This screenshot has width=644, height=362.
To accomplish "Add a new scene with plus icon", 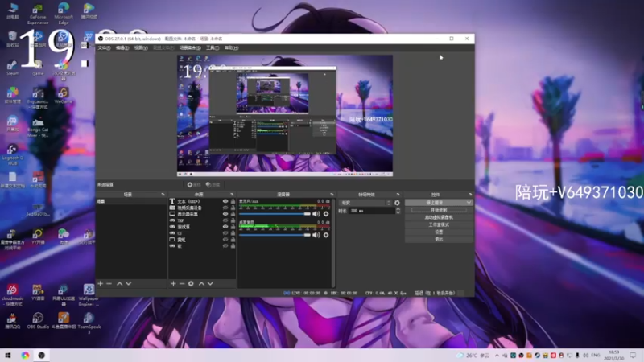I will coord(100,284).
